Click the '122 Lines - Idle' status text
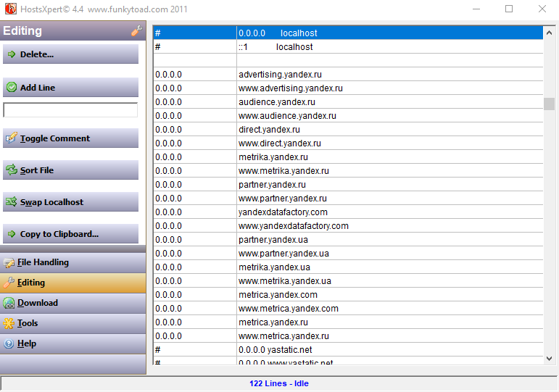559x392 pixels. coord(279,383)
